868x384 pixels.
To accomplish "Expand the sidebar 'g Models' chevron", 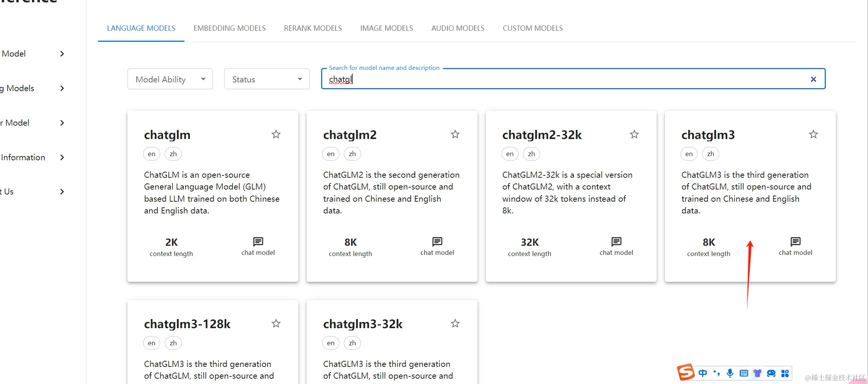I will [x=62, y=88].
